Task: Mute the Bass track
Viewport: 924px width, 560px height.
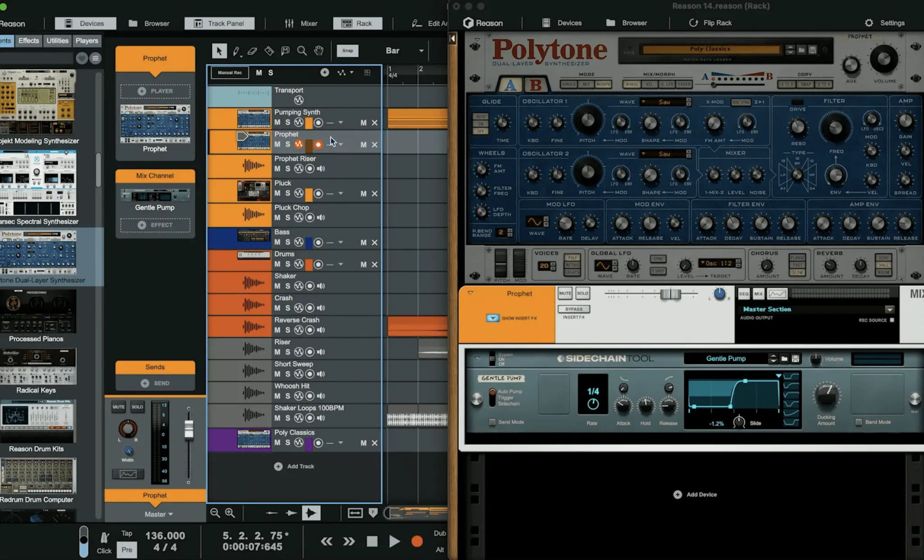Action: [277, 242]
